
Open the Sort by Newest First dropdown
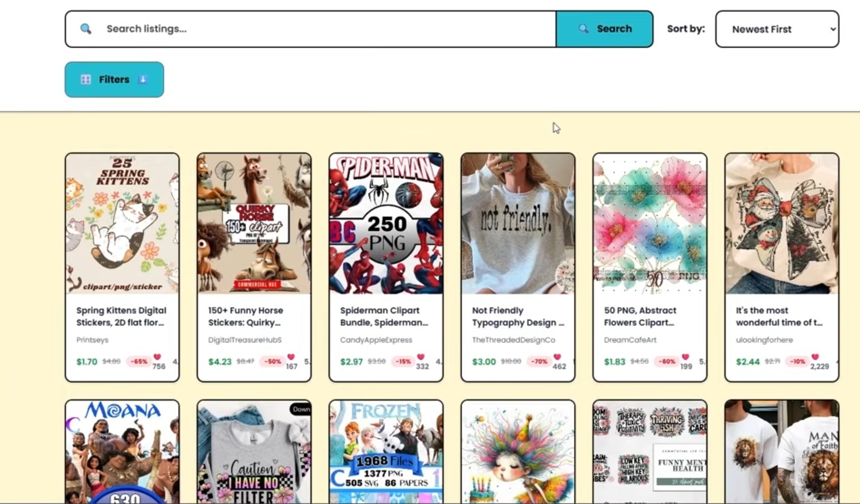[x=777, y=28]
